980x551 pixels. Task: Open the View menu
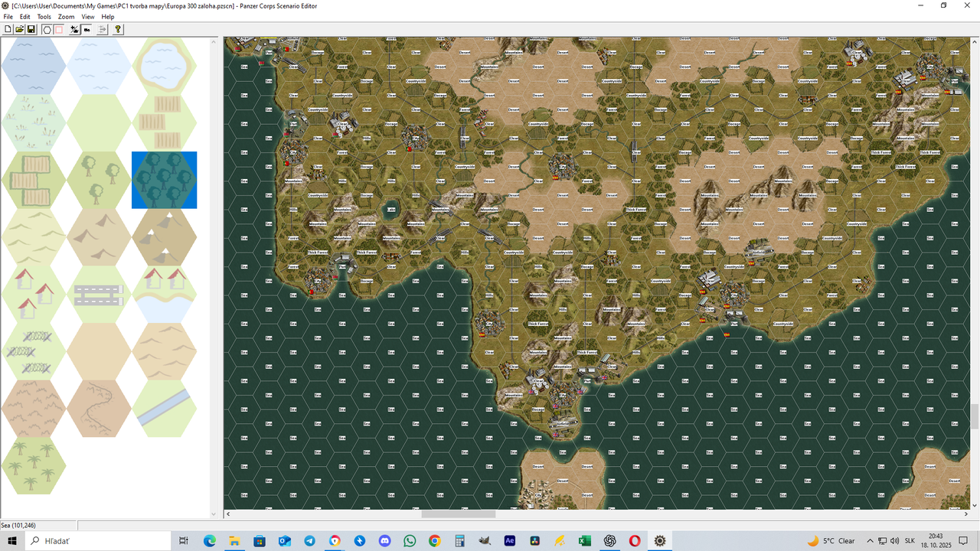pyautogui.click(x=88, y=17)
